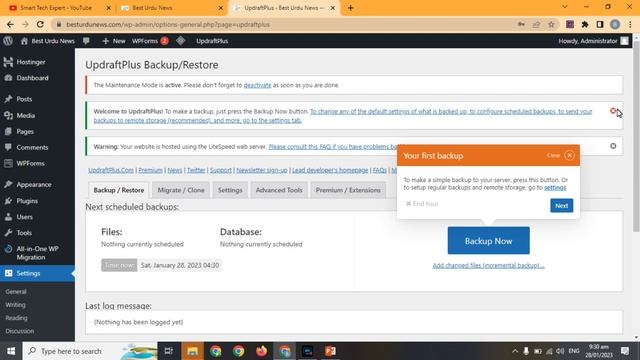
Task: Click the address bar URL field
Action: coord(286,24)
